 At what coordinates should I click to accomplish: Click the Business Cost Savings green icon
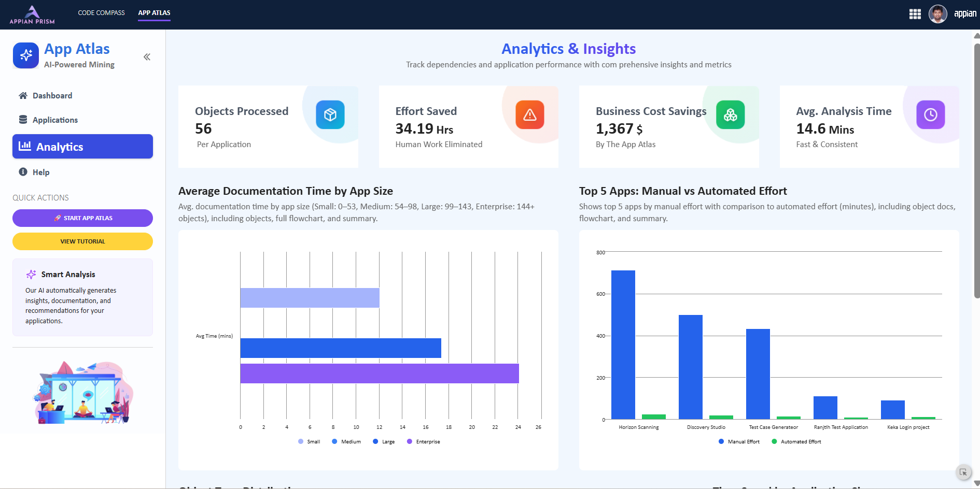(730, 114)
